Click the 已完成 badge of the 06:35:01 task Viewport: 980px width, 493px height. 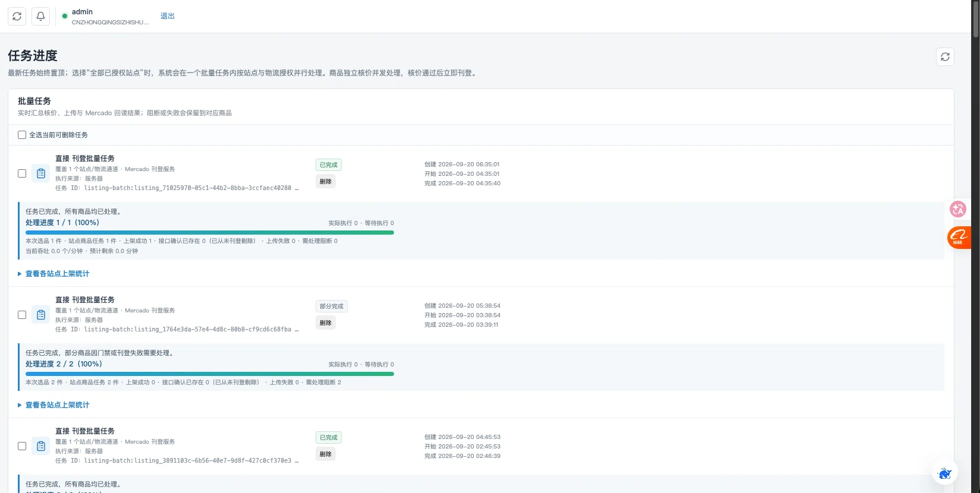click(329, 165)
